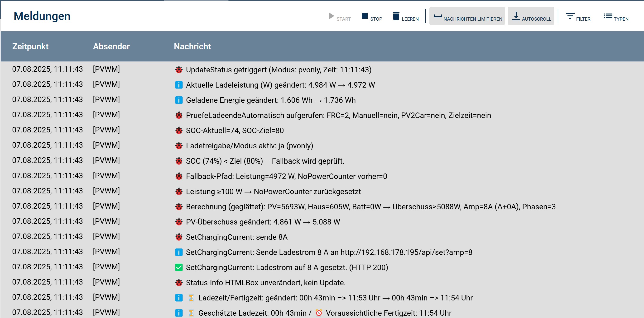Toggle Nachrichten limitieren option

click(467, 16)
